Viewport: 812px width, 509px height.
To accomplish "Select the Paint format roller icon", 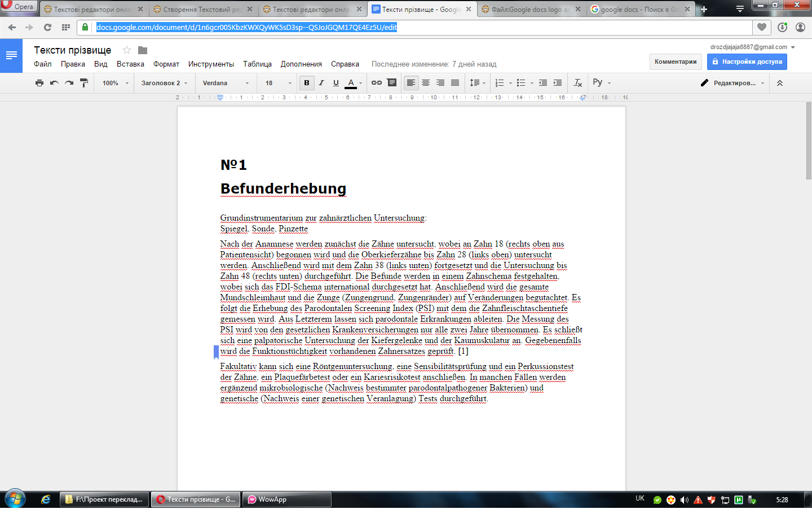I will pos(84,83).
